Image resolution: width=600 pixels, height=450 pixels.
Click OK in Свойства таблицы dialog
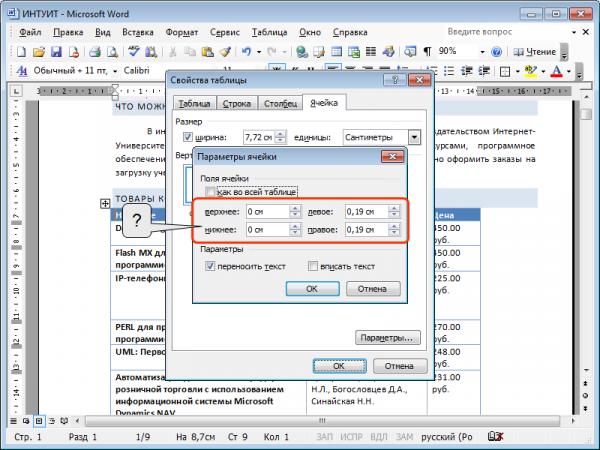click(339, 366)
